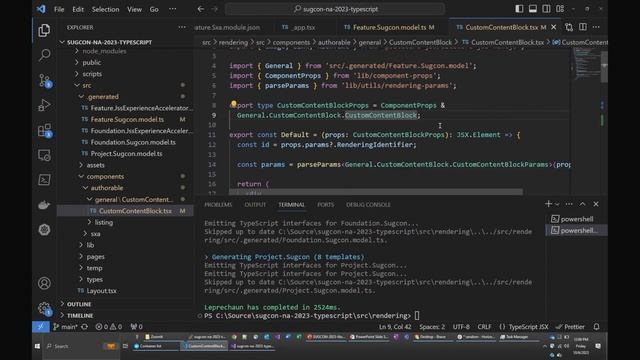Open terminal panel more actions
640x360 pixels.
(x=569, y=204)
